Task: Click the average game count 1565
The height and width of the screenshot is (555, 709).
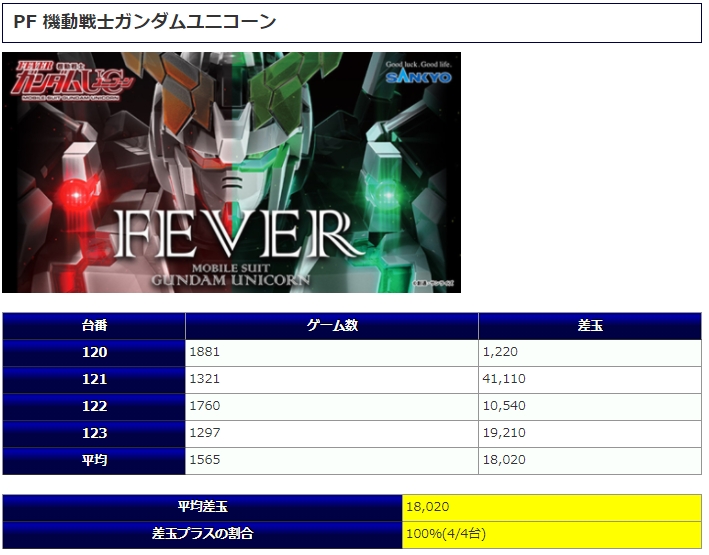Action: click(x=205, y=460)
